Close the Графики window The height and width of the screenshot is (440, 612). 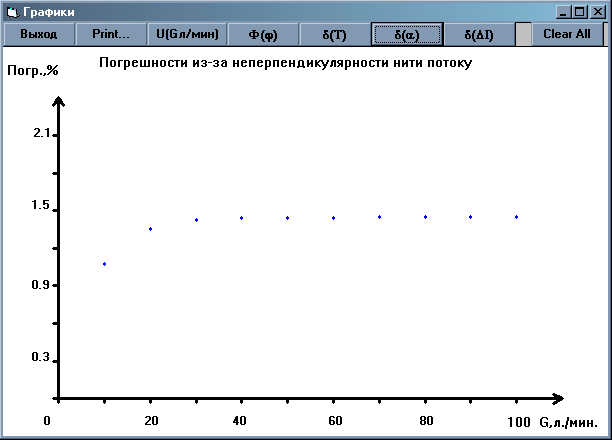[598, 12]
